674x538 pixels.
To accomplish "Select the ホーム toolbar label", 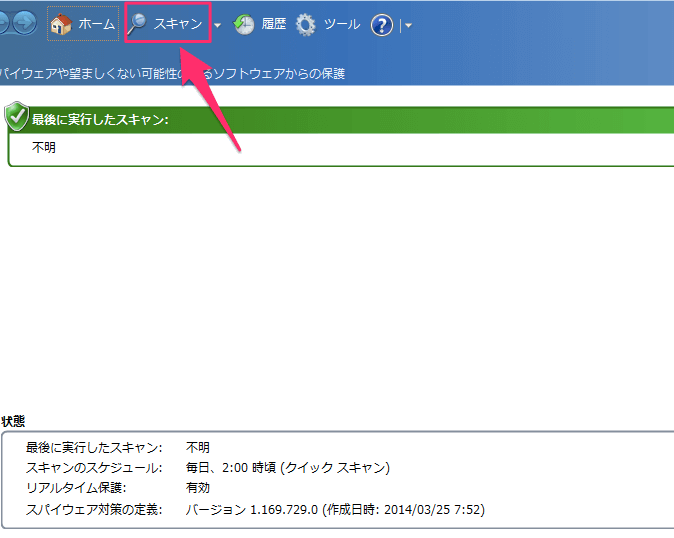I will (x=96, y=24).
